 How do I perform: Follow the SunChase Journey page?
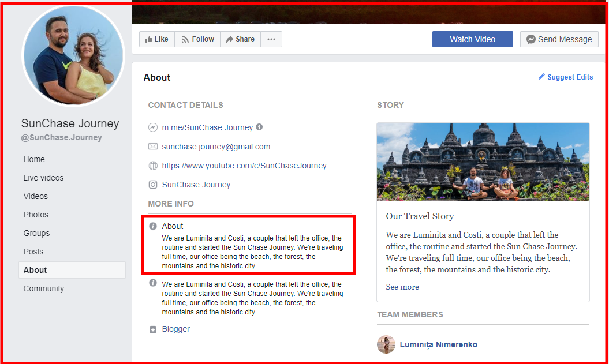tap(197, 39)
